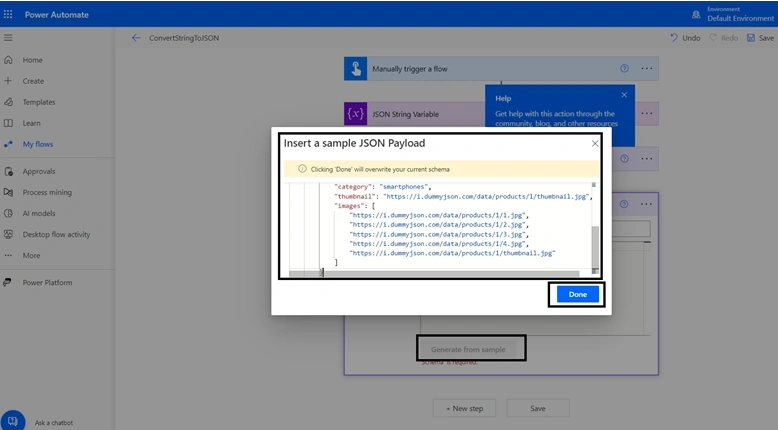Click the Manually trigger a flow icon
Screen dimensions: 778x430
click(x=355, y=68)
